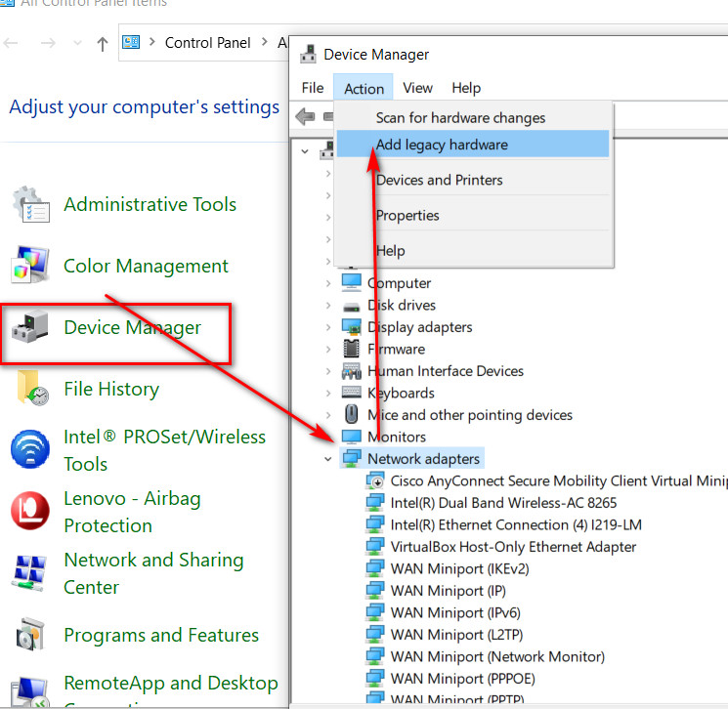
Task: Click the Monitors category icon
Action: [352, 437]
